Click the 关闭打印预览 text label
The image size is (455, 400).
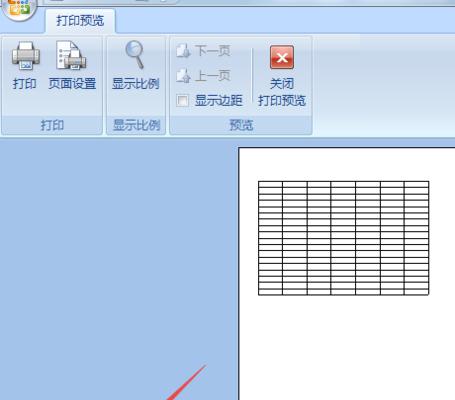pos(282,92)
